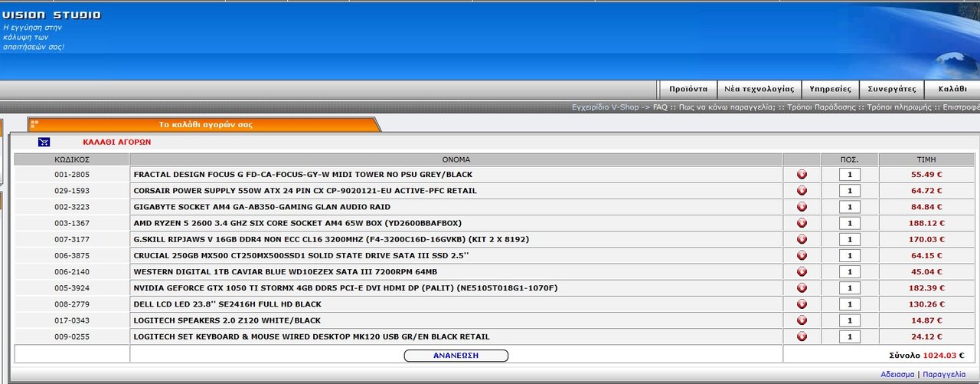Open the Τρόποι πληρωμής link
Screen dimensions: 980x384
(899, 107)
